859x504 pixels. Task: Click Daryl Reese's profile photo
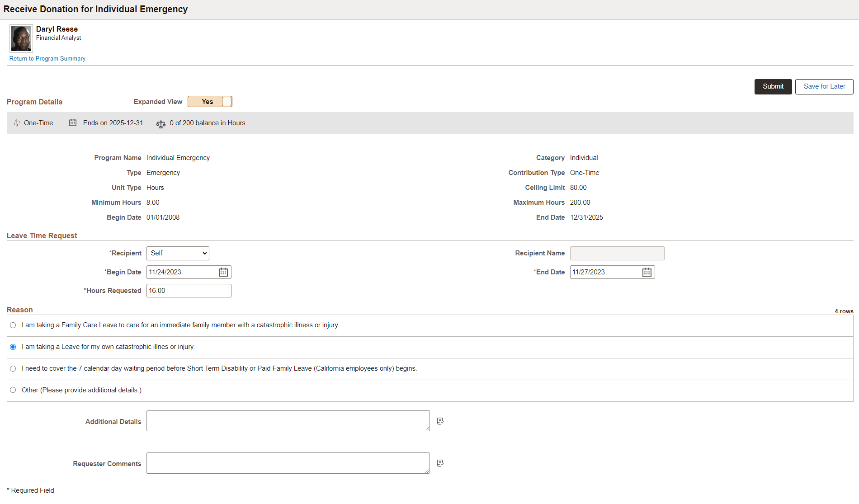point(21,39)
